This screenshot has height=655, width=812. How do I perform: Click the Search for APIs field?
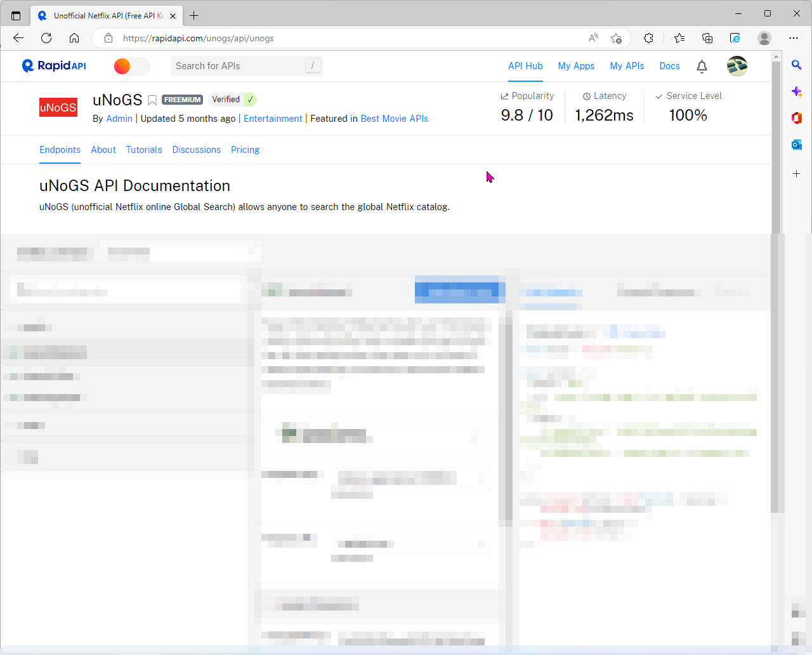(x=246, y=66)
